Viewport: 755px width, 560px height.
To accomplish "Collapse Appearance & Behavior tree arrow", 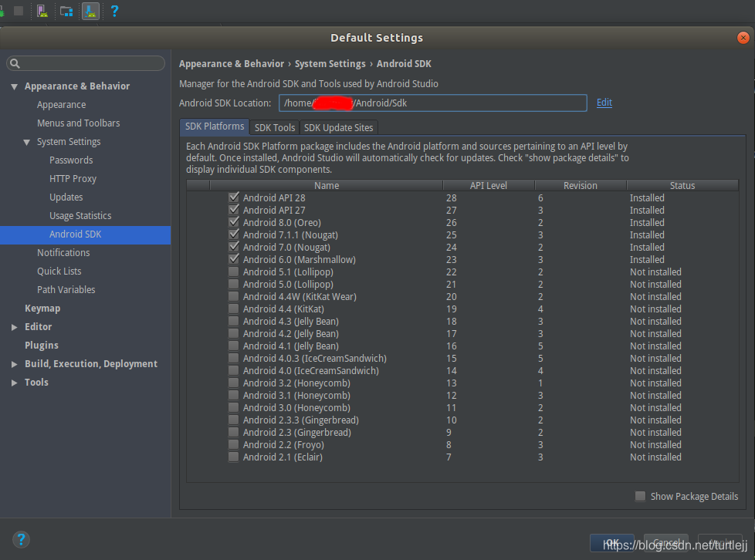I will [x=15, y=86].
